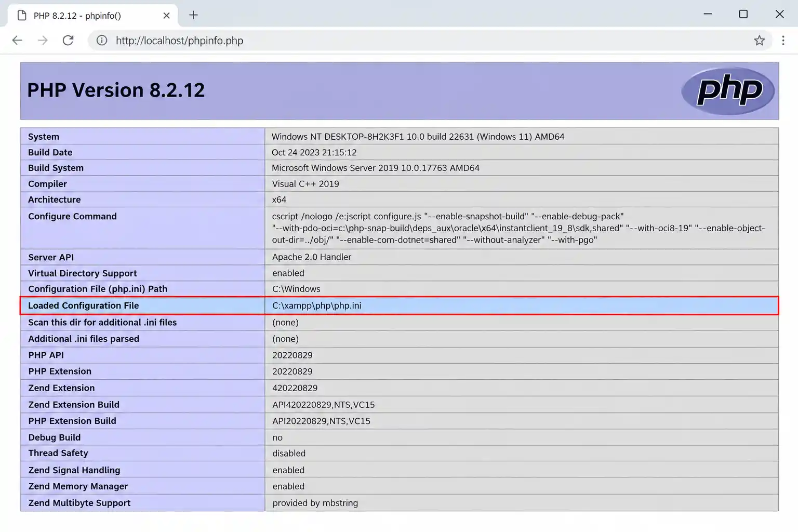Click the 'Build Date' label

click(50, 152)
